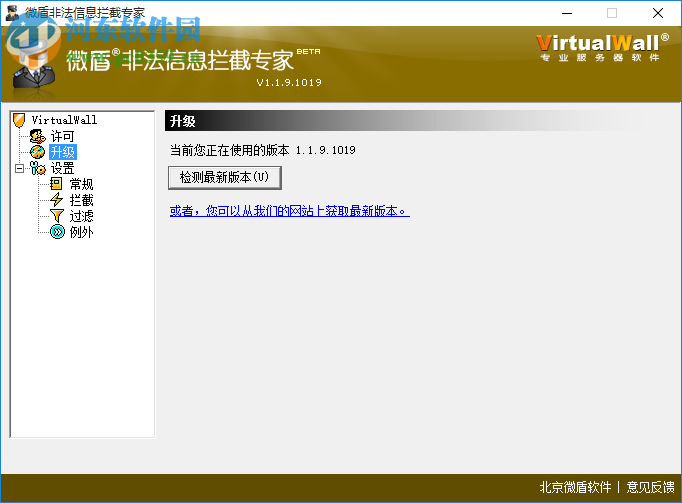
Task: Open the 拦截 interception settings
Action: (81, 200)
